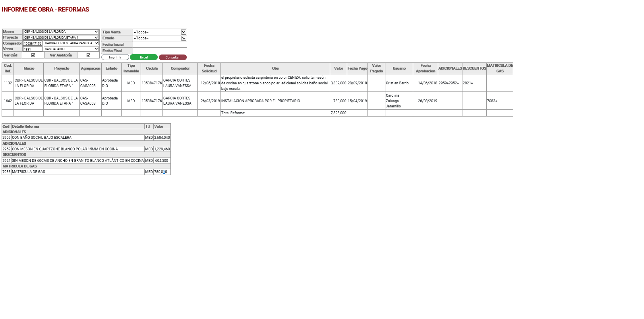Click the Fecha Inicial input field

tap(160, 45)
